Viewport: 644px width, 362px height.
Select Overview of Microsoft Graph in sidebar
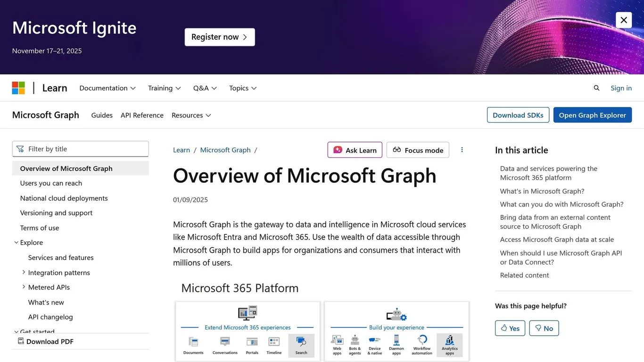tap(80, 168)
